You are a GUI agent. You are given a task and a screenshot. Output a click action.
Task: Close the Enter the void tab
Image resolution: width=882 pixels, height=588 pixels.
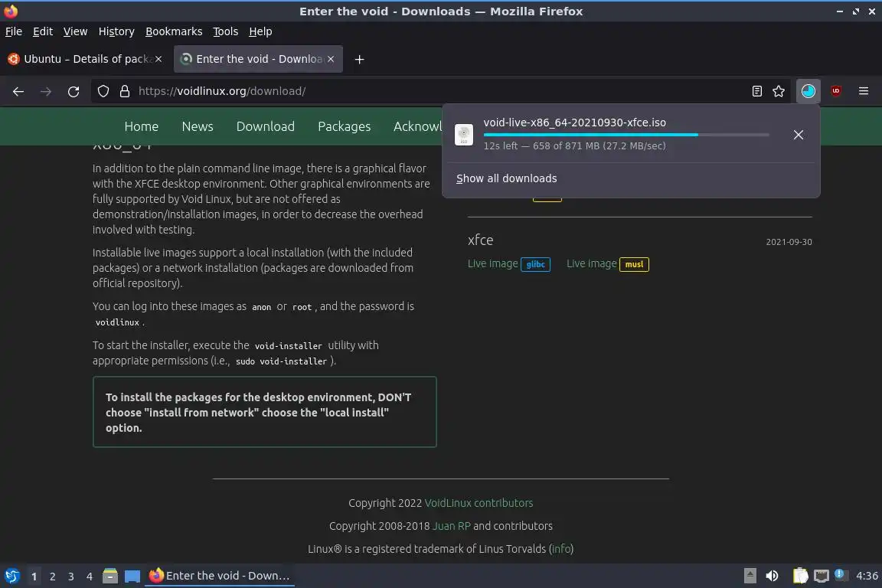coord(331,59)
